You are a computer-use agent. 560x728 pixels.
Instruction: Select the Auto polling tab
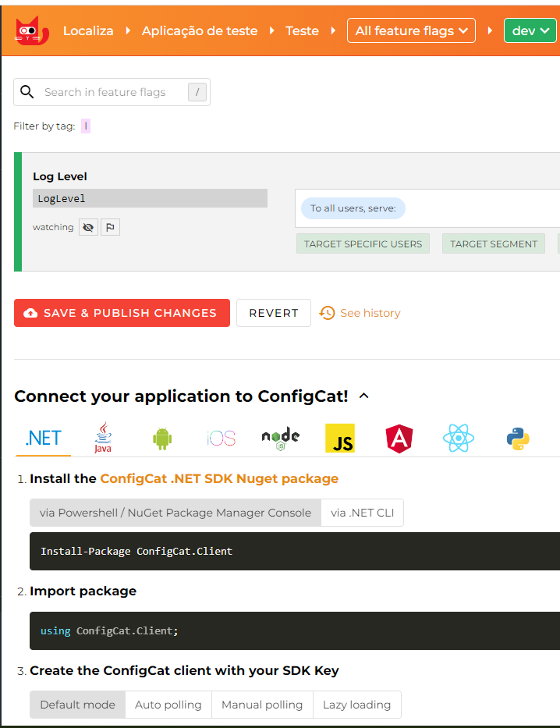click(x=168, y=705)
